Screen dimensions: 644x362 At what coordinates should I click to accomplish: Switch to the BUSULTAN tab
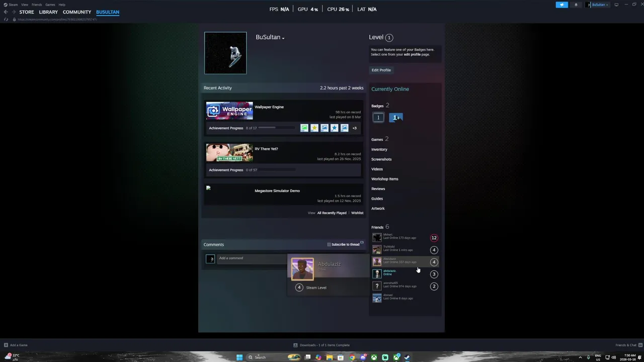(108, 12)
